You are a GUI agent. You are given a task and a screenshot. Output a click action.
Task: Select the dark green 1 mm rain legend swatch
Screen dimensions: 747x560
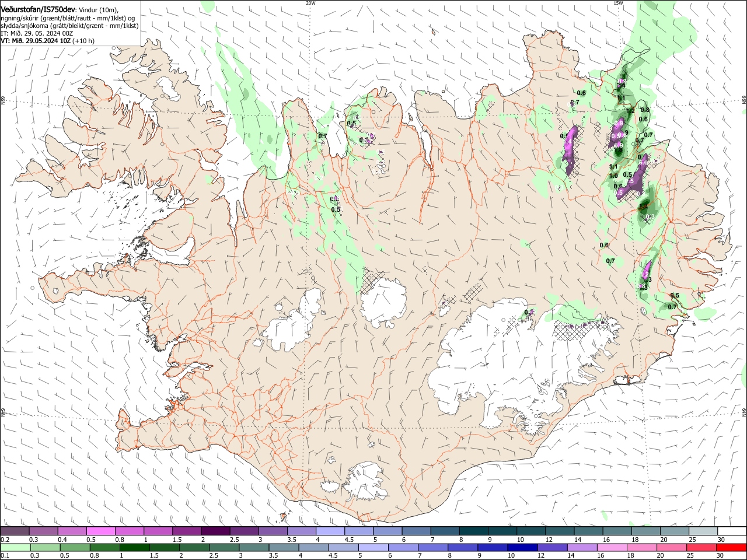(135, 547)
